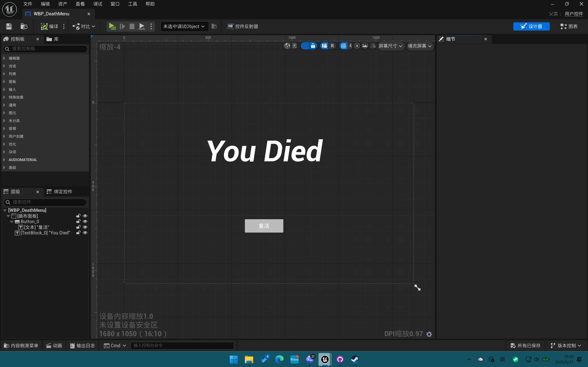588x367 pixels.
Task: Click the 搜索控件 hierarchy search field
Action: pyautogui.click(x=45, y=202)
